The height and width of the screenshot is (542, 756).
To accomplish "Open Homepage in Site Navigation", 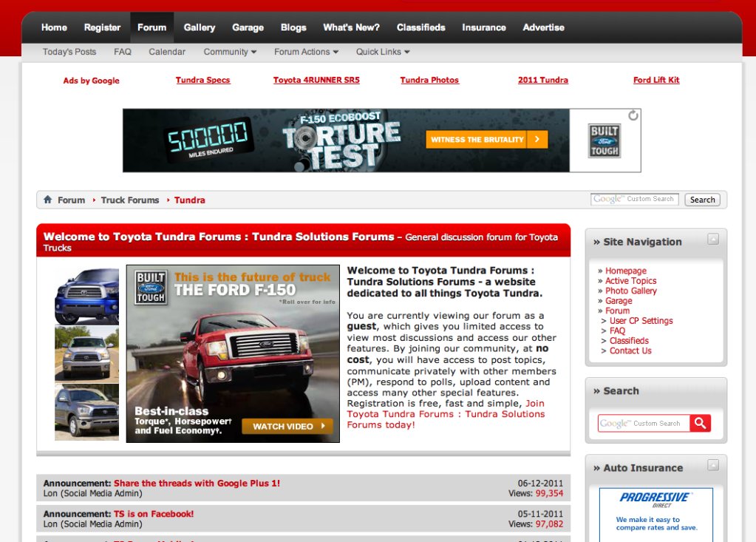I will coord(626,271).
